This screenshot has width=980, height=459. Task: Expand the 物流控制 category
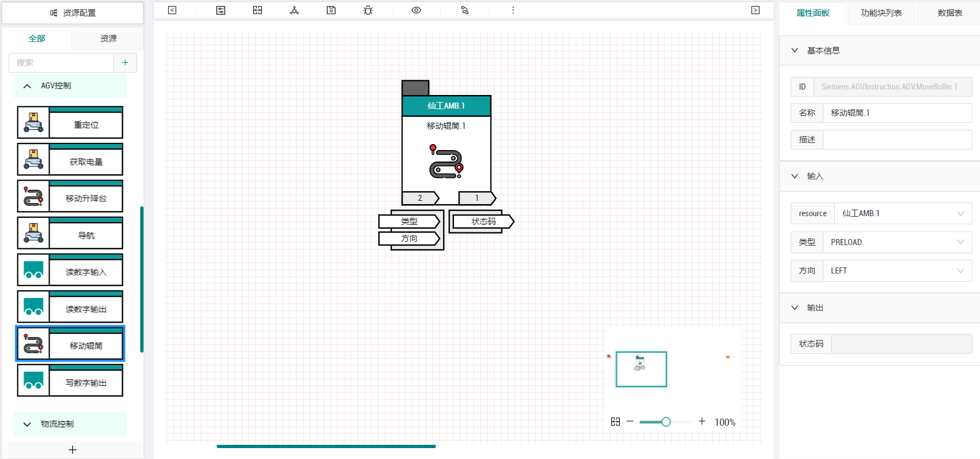point(70,424)
